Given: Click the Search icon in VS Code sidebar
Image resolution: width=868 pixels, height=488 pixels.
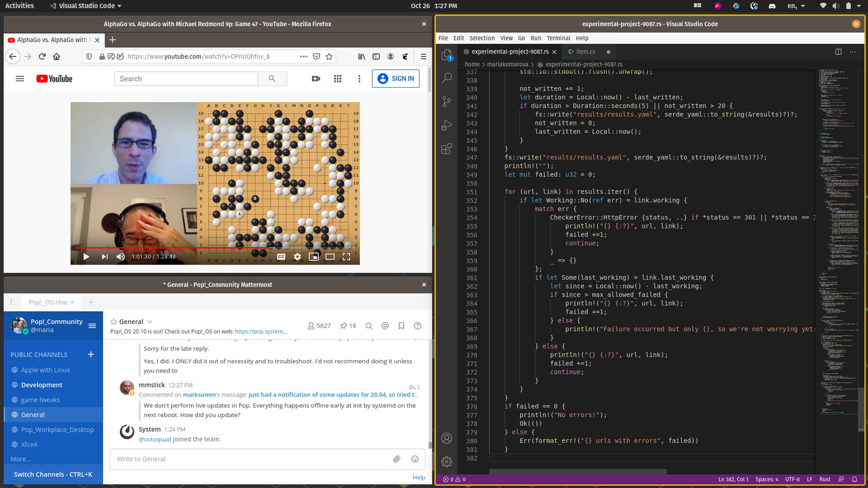Looking at the screenshot, I should pos(446,78).
